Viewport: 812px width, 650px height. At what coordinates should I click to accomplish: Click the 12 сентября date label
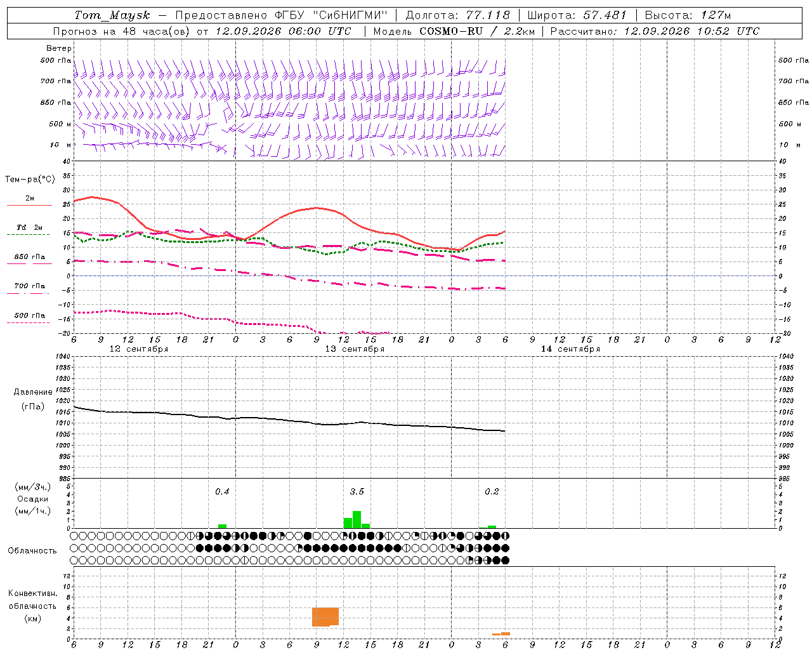pyautogui.click(x=139, y=349)
